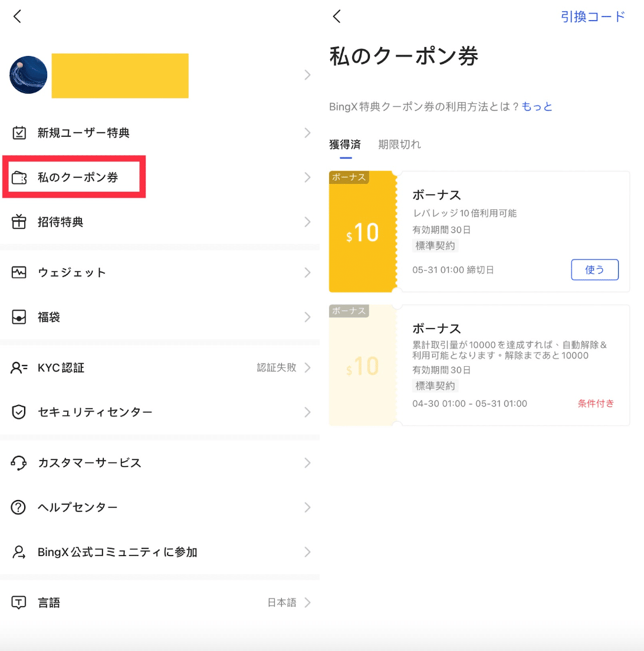Tap the round profile avatar thumbnail
Image resolution: width=644 pixels, height=651 pixels.
28,75
